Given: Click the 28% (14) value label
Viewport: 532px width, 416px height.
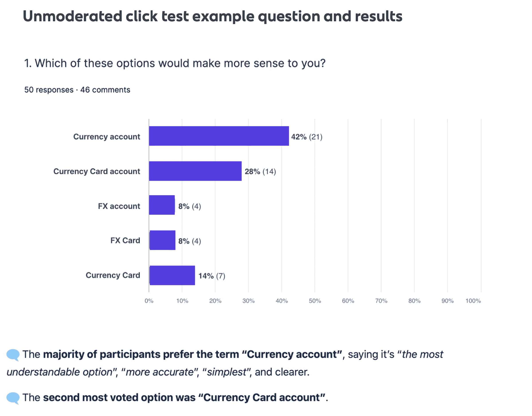Looking at the screenshot, I should [x=260, y=172].
